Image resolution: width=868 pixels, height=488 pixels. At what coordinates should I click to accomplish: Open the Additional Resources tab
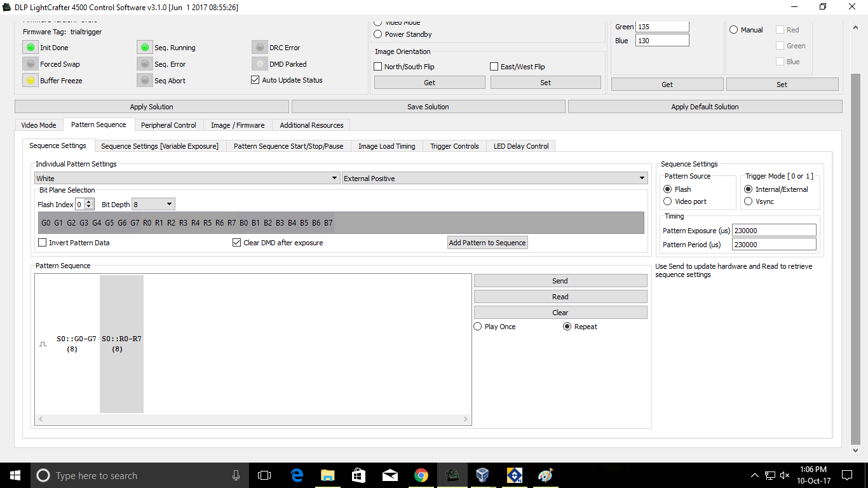[311, 125]
